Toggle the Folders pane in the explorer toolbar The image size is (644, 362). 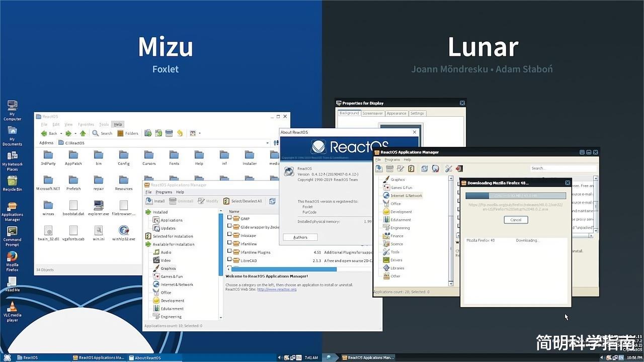(x=128, y=133)
